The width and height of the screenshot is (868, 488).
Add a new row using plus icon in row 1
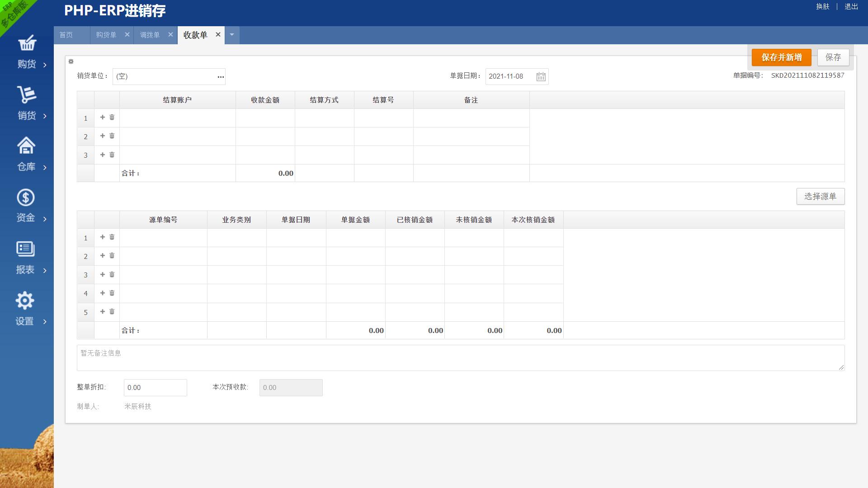pyautogui.click(x=102, y=117)
